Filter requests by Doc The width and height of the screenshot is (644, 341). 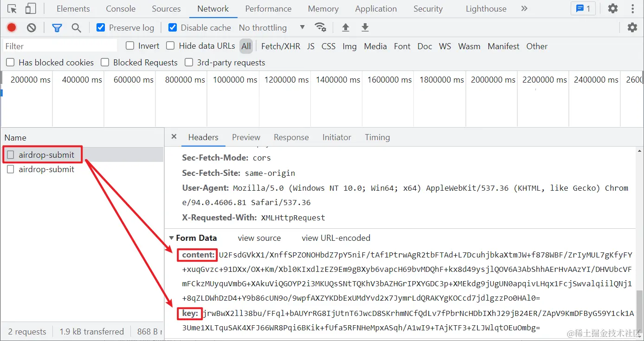pyautogui.click(x=425, y=46)
